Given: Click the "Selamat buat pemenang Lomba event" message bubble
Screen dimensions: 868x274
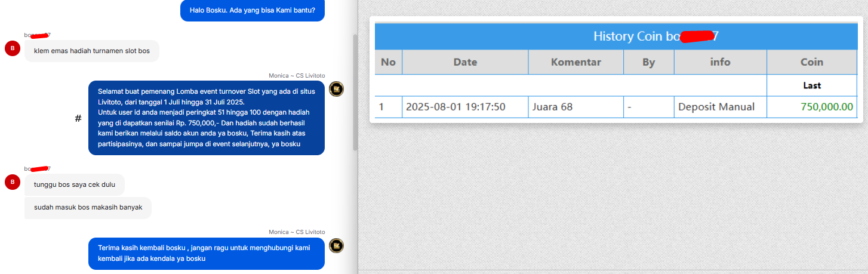Looking at the screenshot, I should coord(207,118).
